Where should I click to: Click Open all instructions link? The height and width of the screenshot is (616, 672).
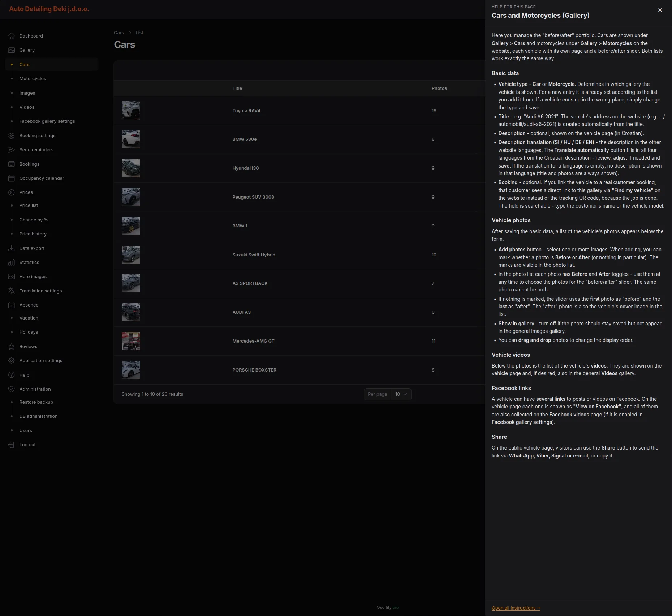516,608
